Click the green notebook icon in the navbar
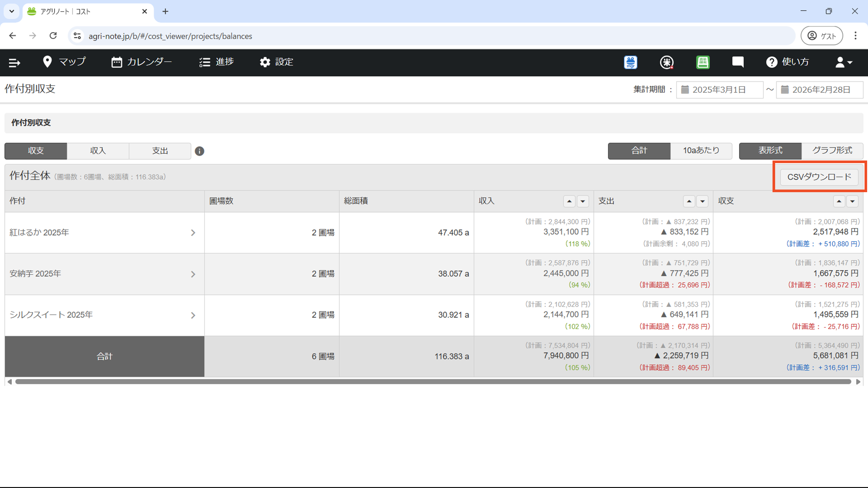The width and height of the screenshot is (868, 488). pos(703,62)
